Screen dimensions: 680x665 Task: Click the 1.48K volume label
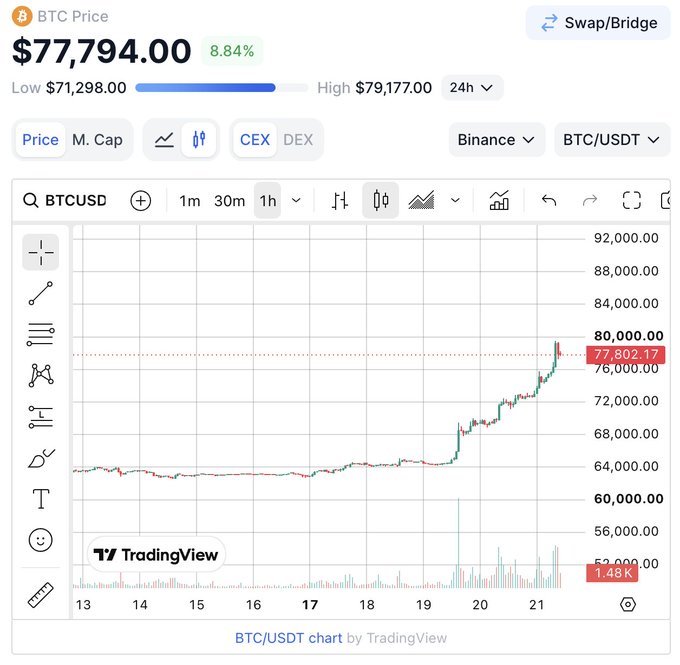[x=612, y=573]
